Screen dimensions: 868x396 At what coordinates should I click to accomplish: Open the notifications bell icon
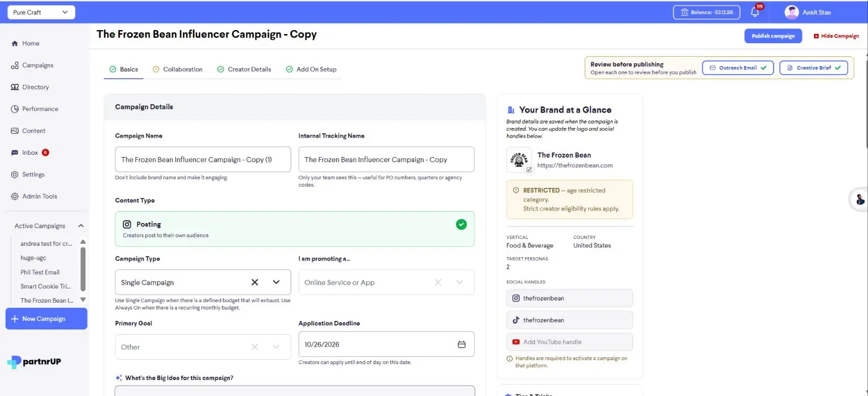(755, 12)
